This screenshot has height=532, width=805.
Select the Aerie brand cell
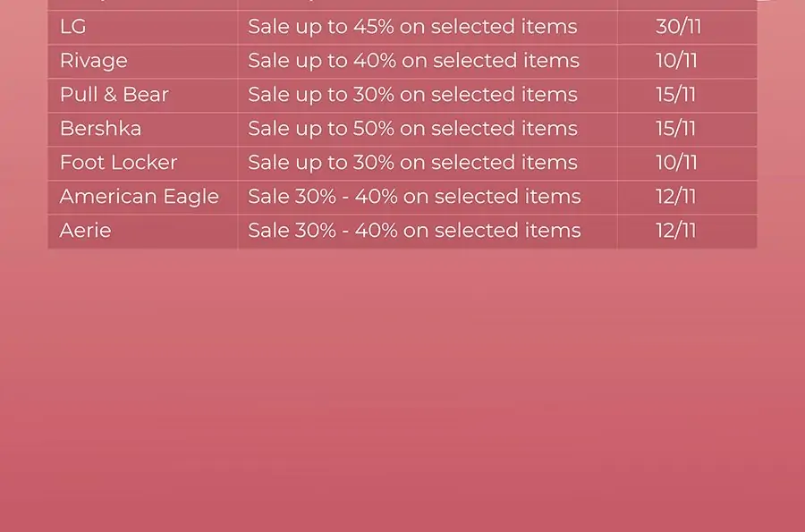[143, 232]
